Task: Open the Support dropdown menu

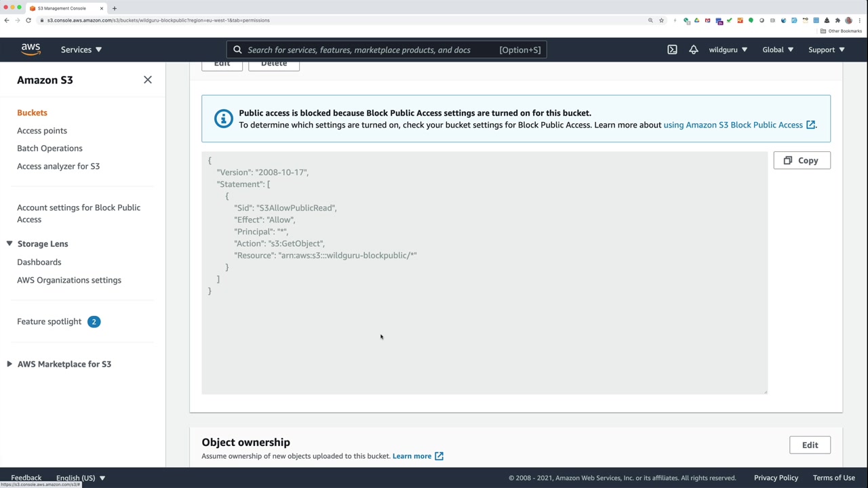Action: pyautogui.click(x=826, y=49)
